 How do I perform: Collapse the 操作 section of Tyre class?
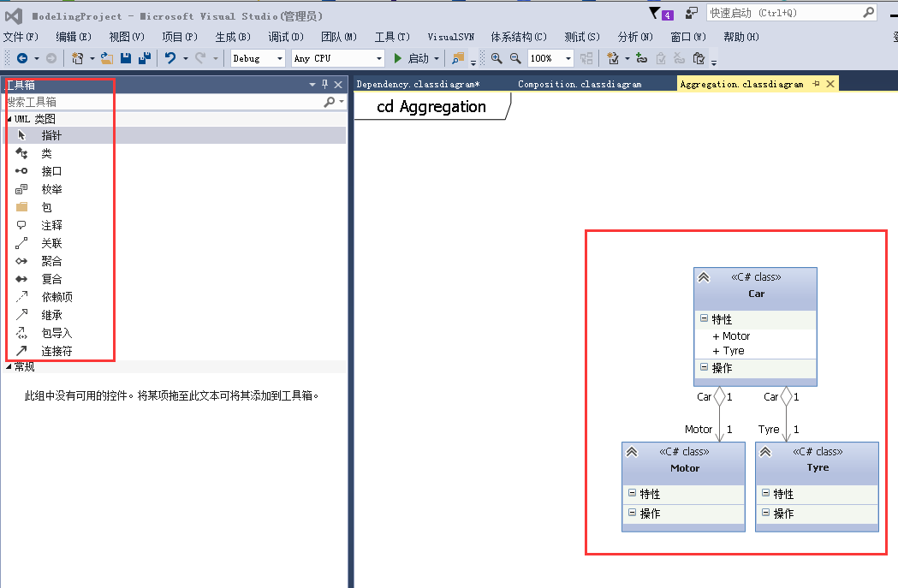coord(765,513)
